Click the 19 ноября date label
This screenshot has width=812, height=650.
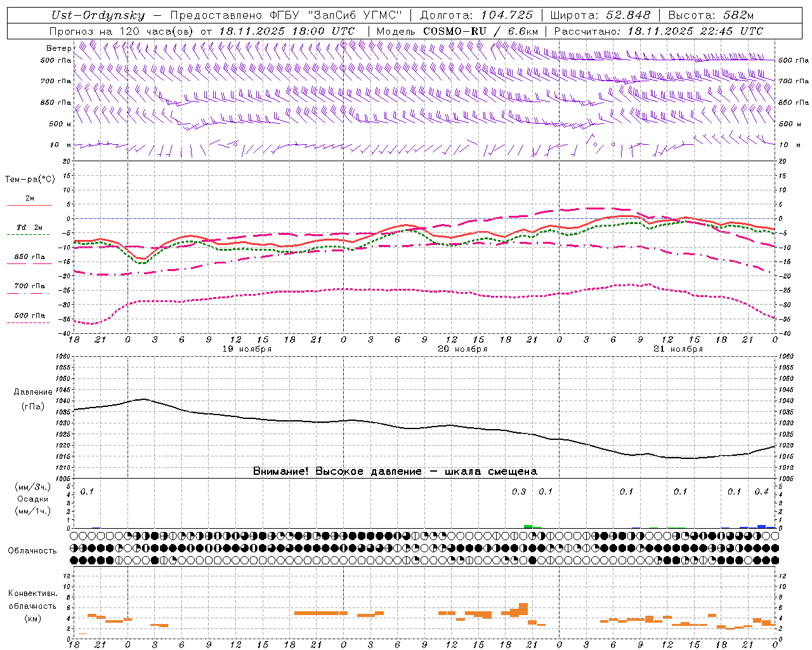tap(247, 349)
